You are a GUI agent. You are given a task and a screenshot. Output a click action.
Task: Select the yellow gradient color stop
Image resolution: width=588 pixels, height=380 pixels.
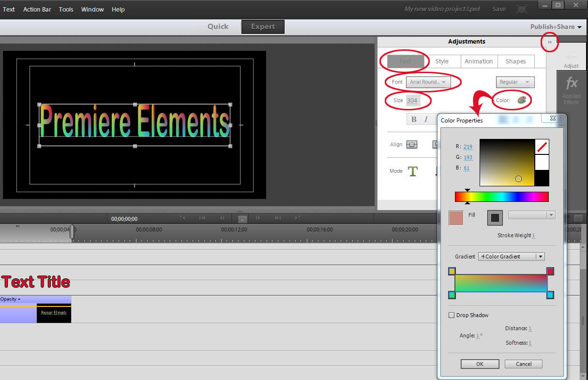click(x=452, y=272)
